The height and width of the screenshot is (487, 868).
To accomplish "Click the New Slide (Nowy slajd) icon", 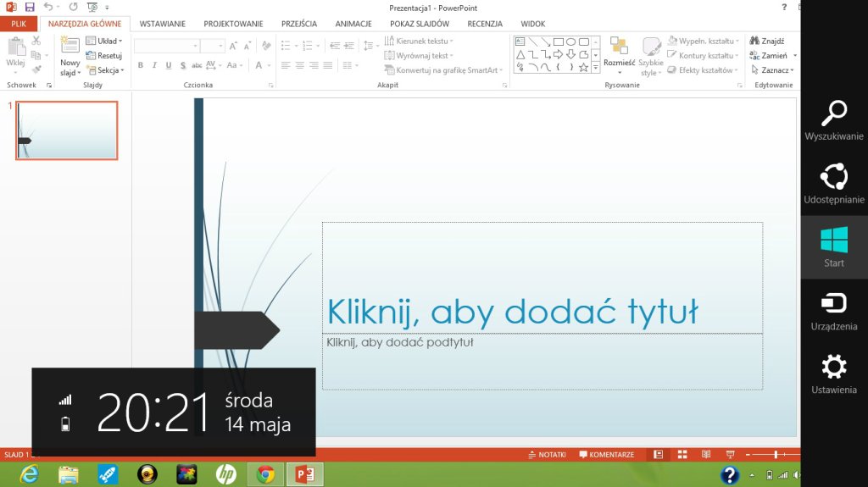I will [x=70, y=45].
